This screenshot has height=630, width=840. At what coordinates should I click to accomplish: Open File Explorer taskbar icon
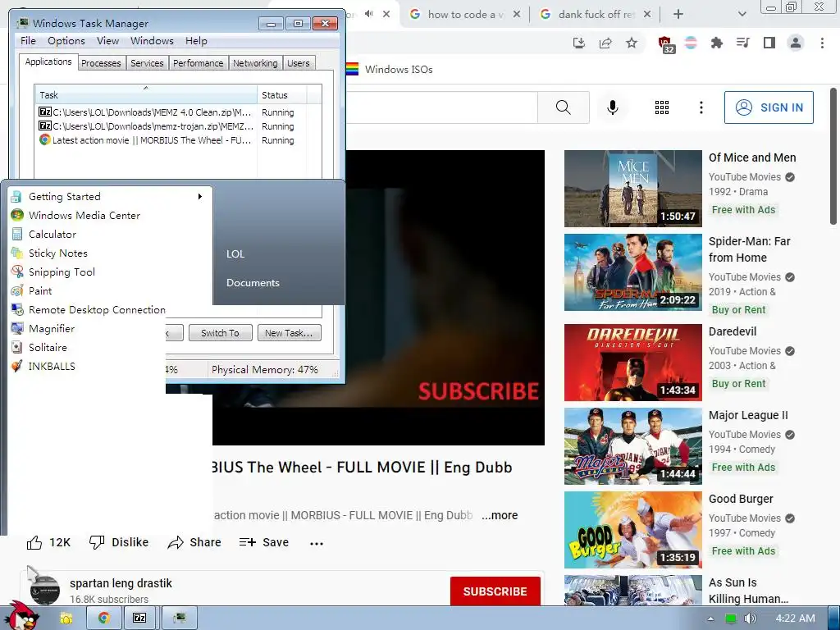[66, 619]
